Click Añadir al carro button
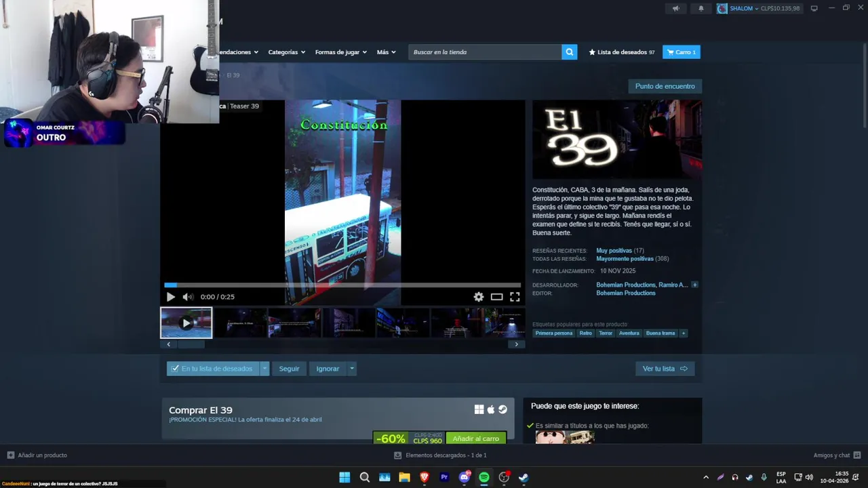 [476, 439]
